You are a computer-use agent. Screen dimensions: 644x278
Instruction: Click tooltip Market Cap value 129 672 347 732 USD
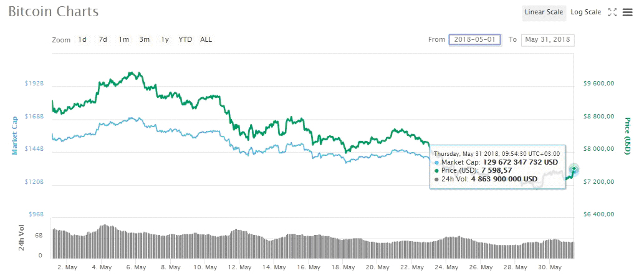coord(521,162)
